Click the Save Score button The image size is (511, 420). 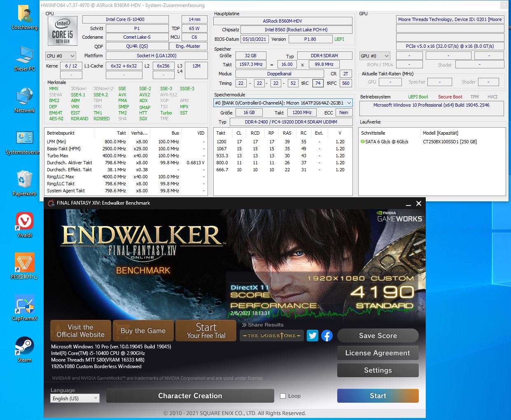(378, 336)
